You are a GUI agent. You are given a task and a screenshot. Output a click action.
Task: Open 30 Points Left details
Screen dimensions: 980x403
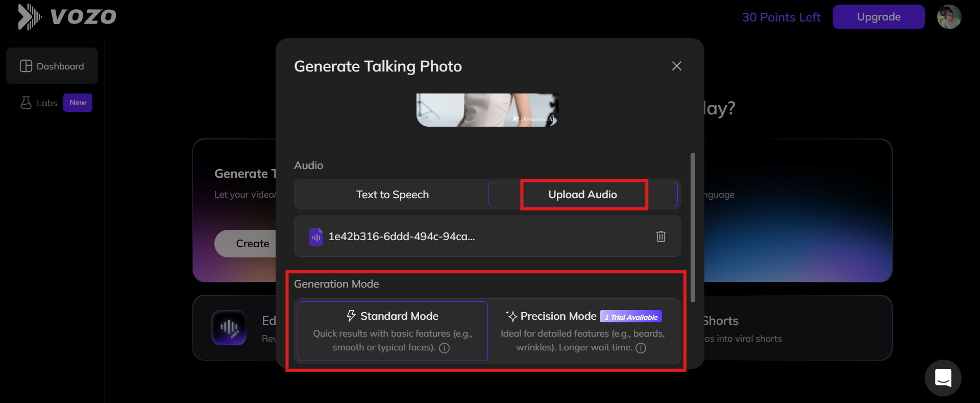pos(781,17)
